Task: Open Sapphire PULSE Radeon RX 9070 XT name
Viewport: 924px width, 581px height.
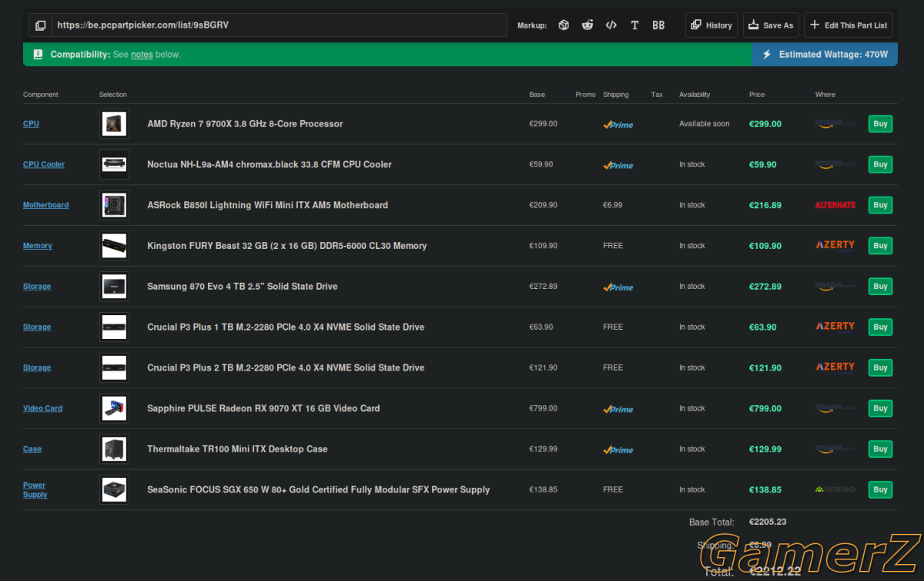Action: point(263,408)
